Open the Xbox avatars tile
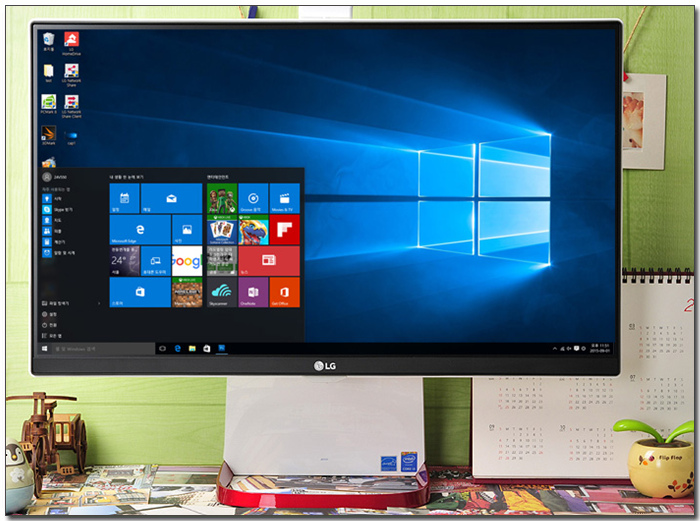Screen dimensions: 700x521 click(x=222, y=198)
